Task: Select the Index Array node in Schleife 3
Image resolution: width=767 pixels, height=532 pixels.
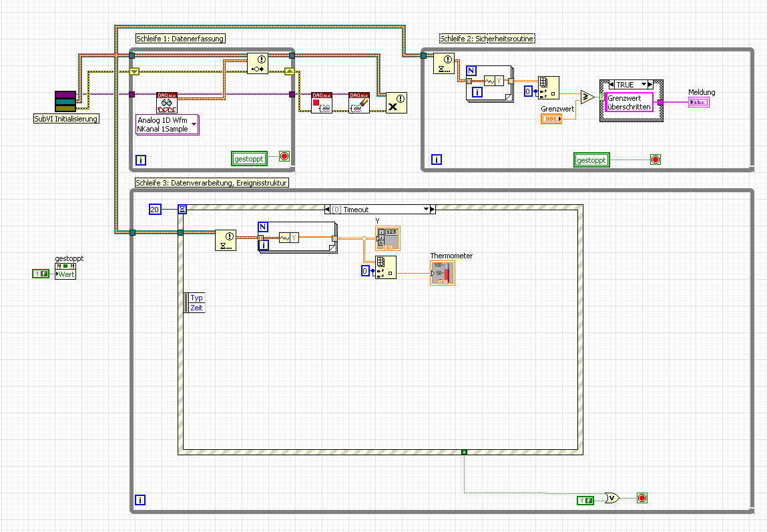Action: tap(385, 268)
